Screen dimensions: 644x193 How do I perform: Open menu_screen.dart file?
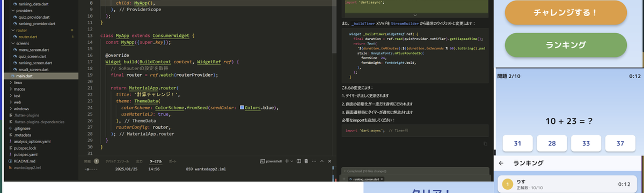click(33, 50)
